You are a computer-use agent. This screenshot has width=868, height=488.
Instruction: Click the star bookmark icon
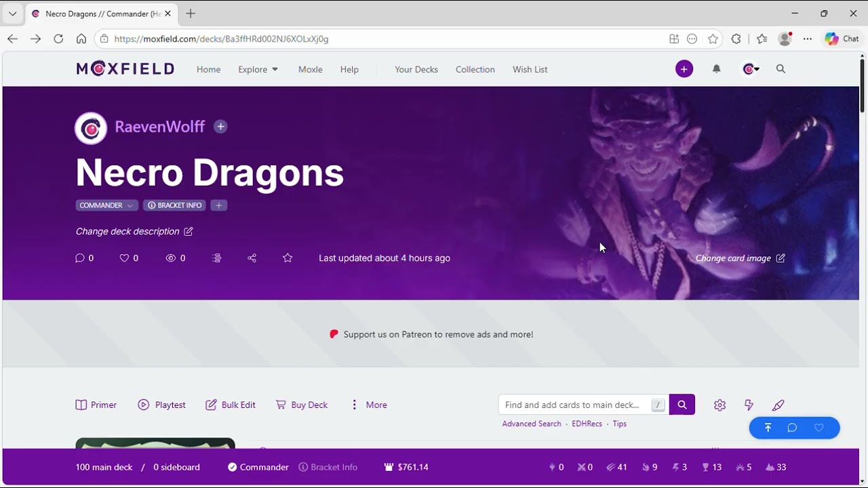(x=288, y=258)
